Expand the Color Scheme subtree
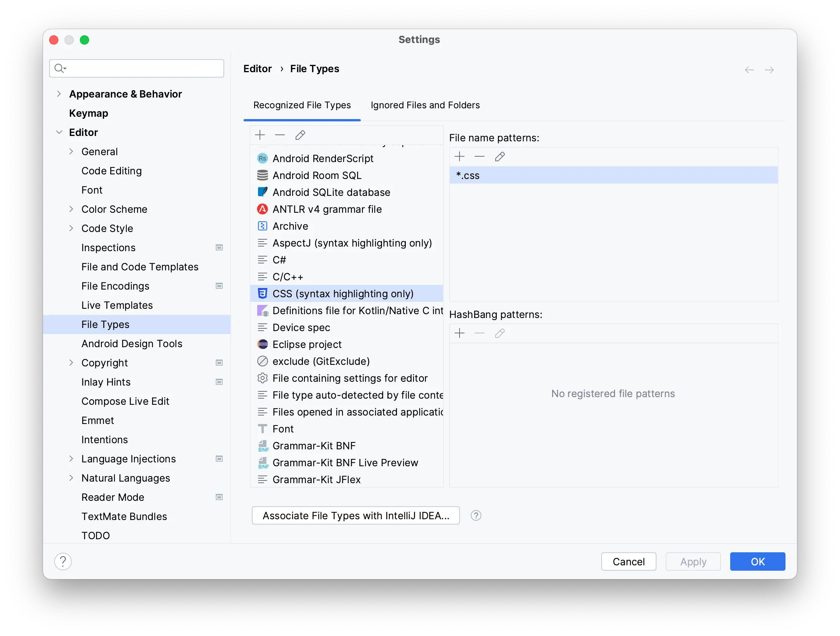Image resolution: width=840 pixels, height=636 pixels. point(71,209)
